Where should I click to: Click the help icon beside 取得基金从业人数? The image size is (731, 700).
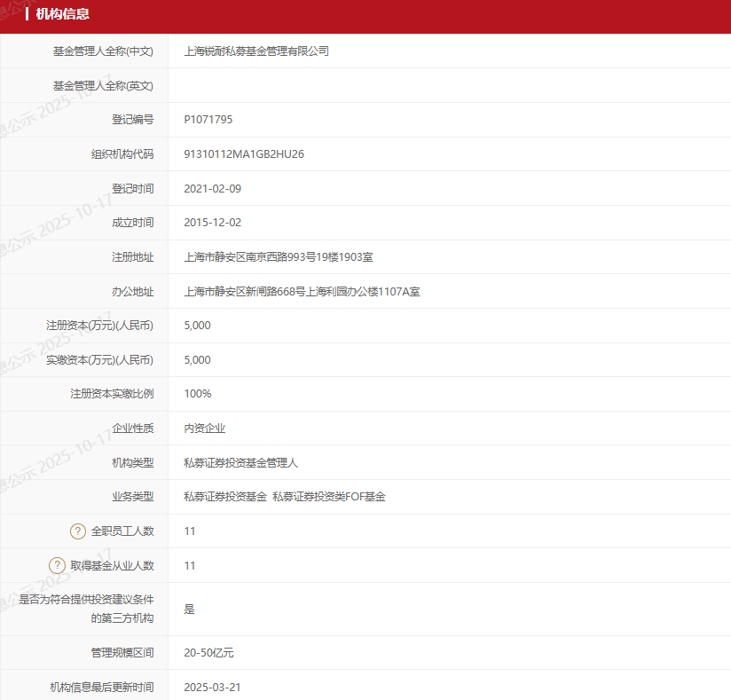(x=57, y=566)
